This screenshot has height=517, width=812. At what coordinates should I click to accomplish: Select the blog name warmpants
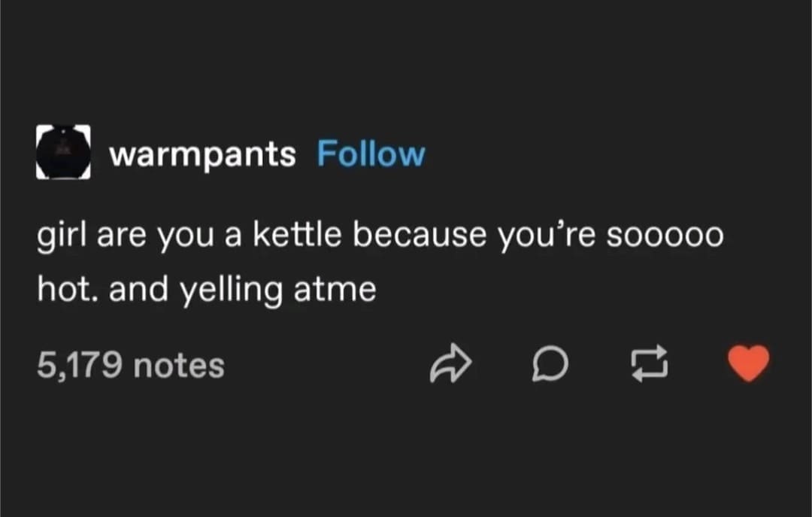coord(202,154)
